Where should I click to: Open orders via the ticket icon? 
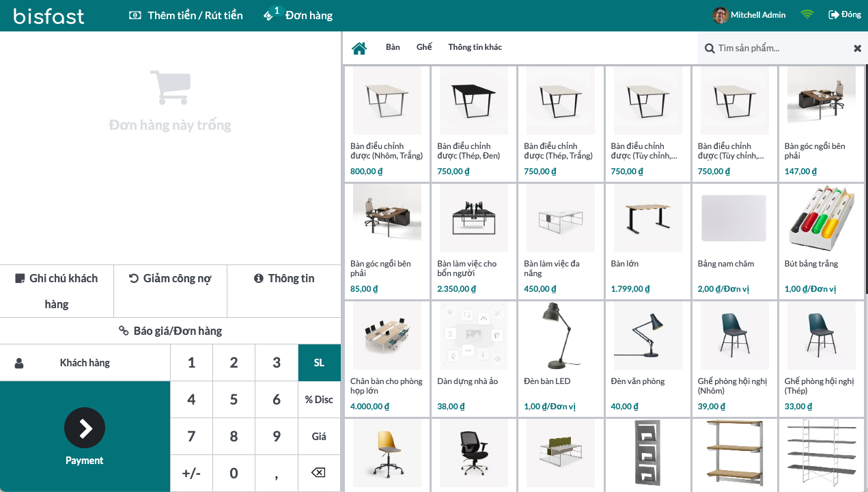[x=269, y=15]
